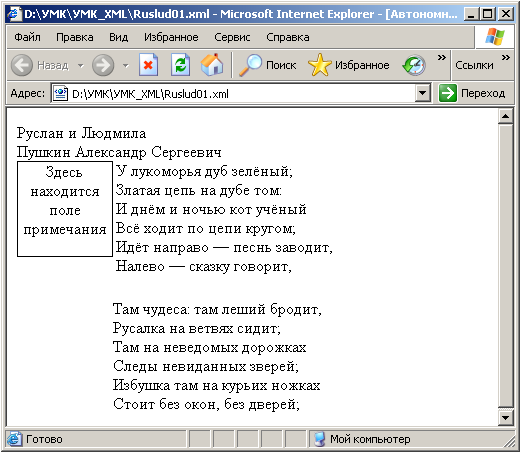The image size is (521, 453).
Task: Click the IE icon in status bar
Action: pos(14,439)
